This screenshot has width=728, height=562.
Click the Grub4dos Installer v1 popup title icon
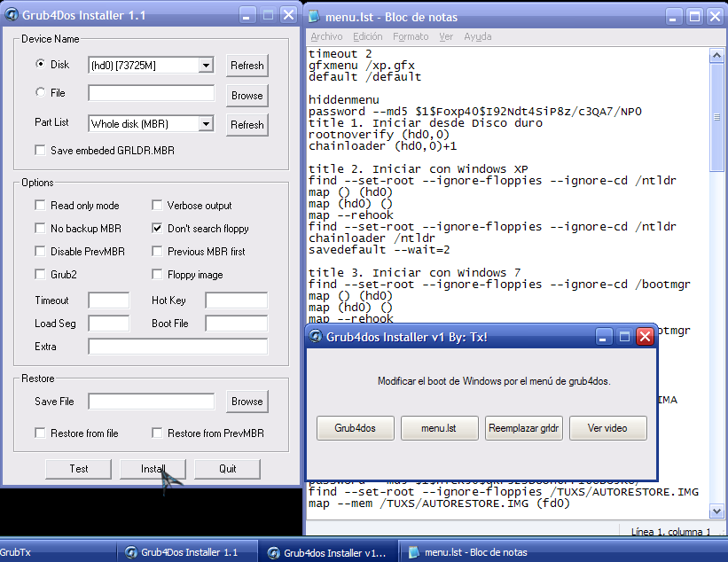316,337
